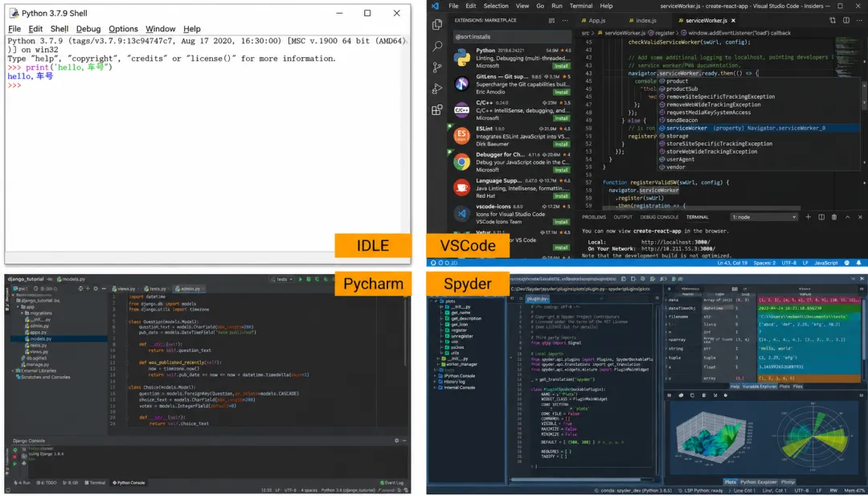Collapse app folder in Pycharm project tree
The height and width of the screenshot is (496, 868).
pyautogui.click(x=18, y=306)
